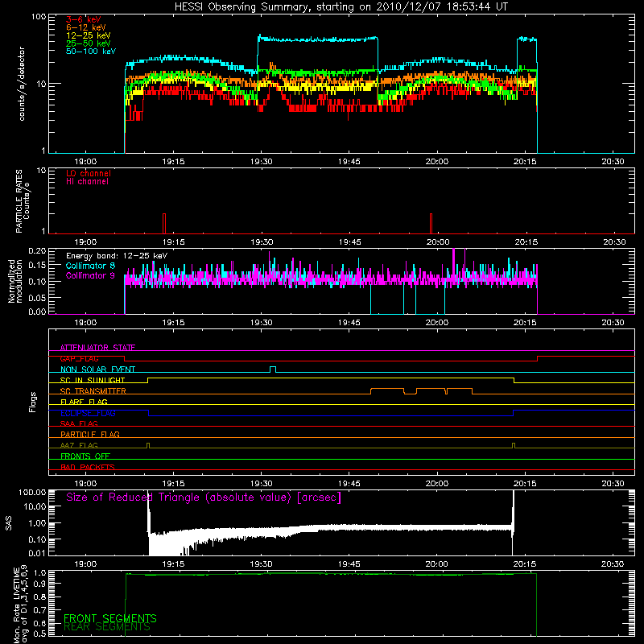Select the yellow 12-25 keV legend label
Screen dimensions: 644x644
tap(89, 35)
